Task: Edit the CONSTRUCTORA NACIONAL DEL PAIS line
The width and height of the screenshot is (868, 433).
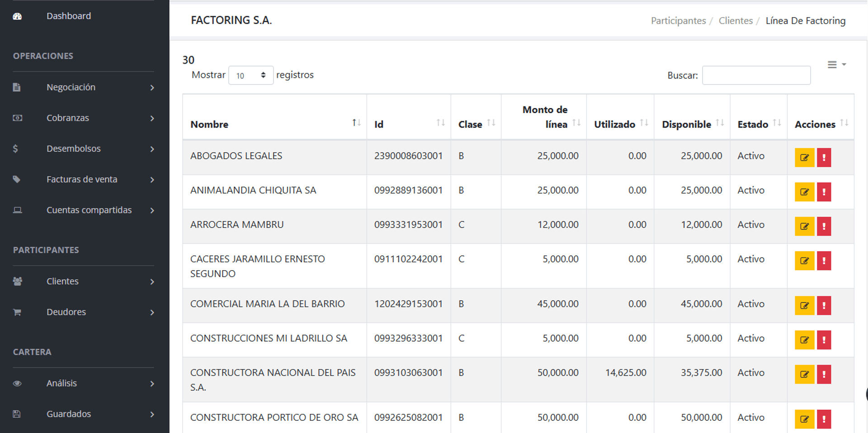Action: [804, 374]
